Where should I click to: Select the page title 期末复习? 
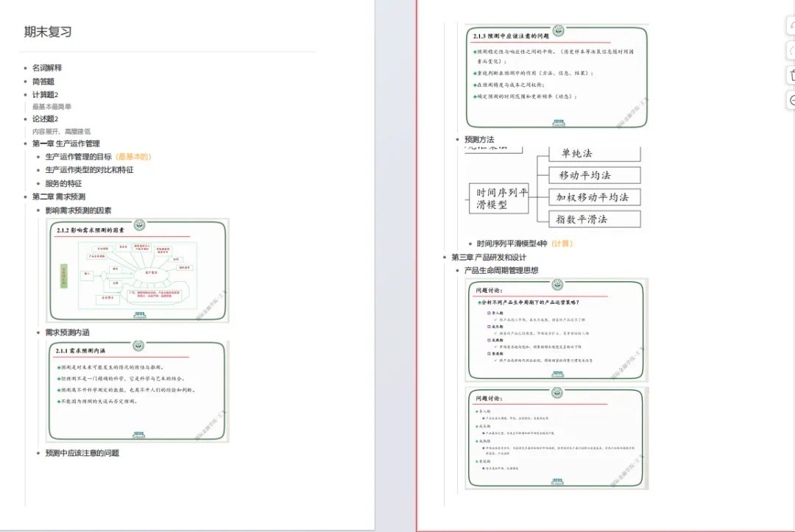(x=48, y=32)
